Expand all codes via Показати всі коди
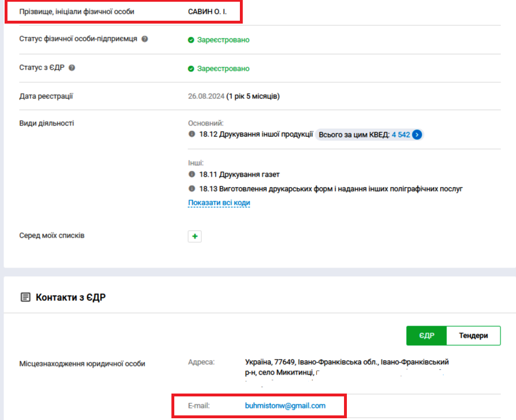This screenshot has height=420, width=516. (219, 203)
